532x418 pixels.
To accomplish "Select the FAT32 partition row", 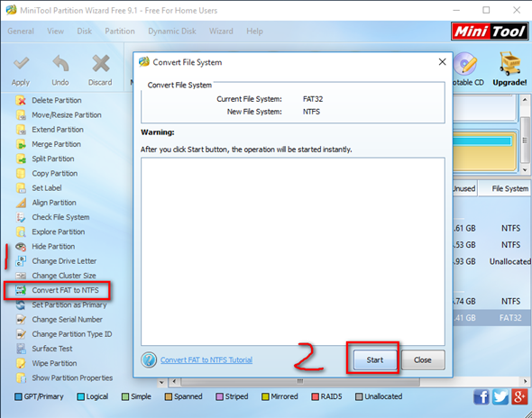I will pos(492,318).
